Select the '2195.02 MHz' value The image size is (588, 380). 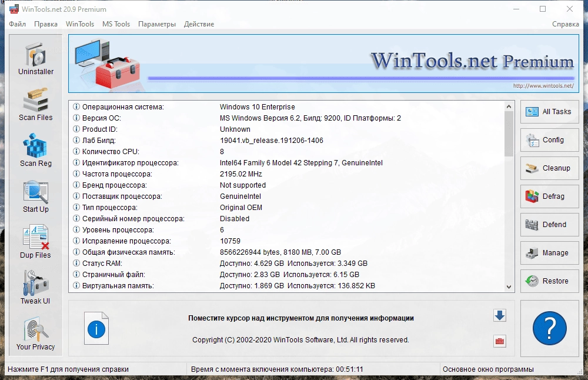coord(240,174)
